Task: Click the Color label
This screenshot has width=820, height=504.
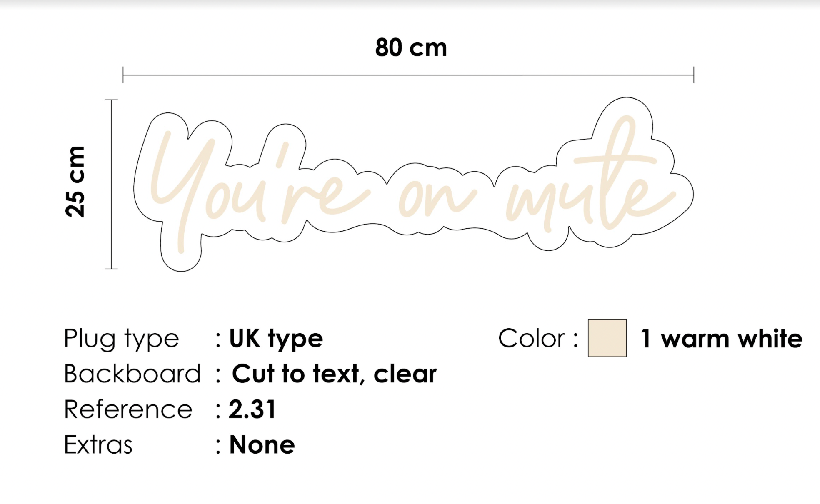Action: (x=538, y=338)
